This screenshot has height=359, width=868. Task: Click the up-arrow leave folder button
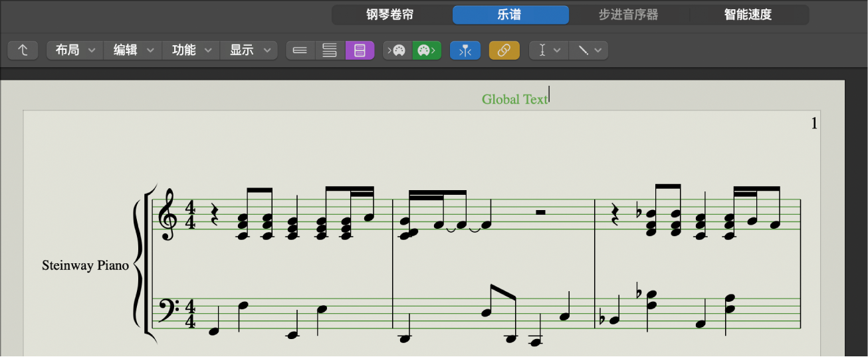tap(23, 50)
